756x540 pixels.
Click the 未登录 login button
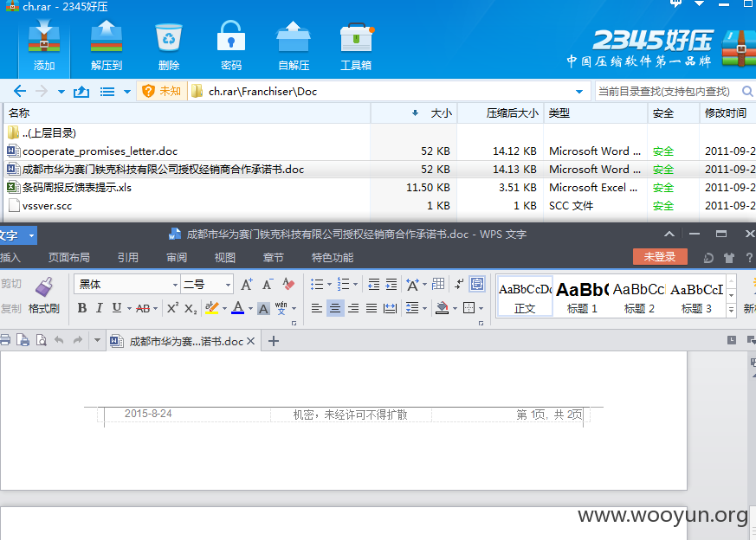coord(660,257)
